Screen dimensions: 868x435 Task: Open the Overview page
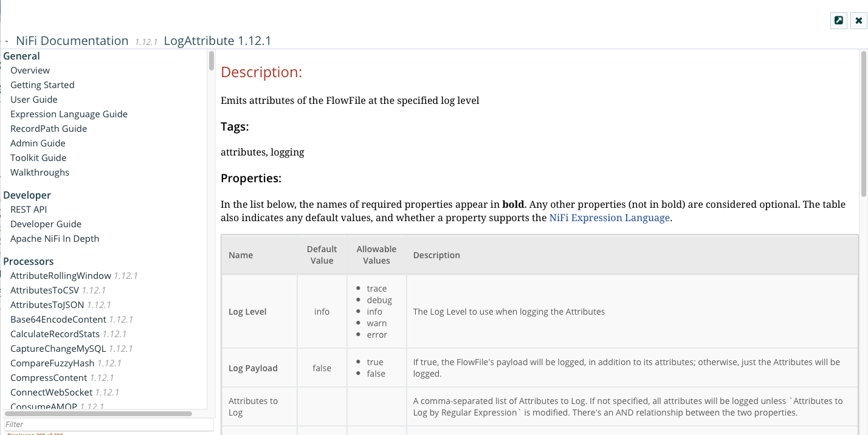(30, 70)
